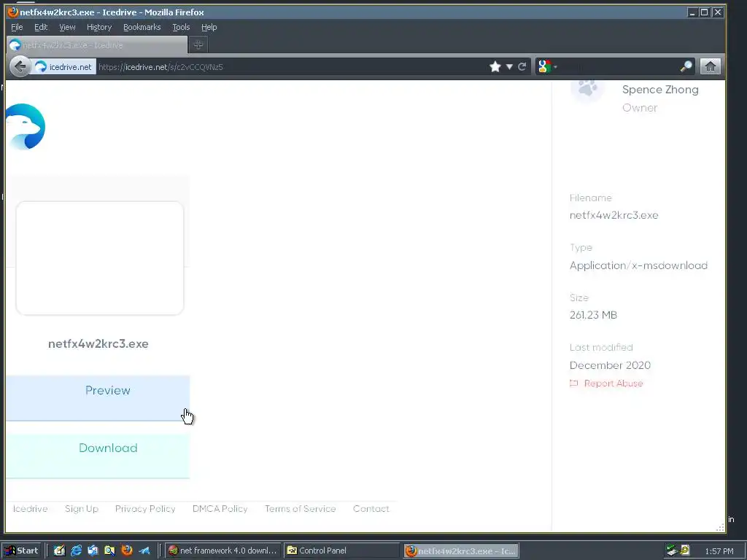Click the taskbar clock showing 1:57 PM
This screenshot has width=747, height=560.
(719, 551)
